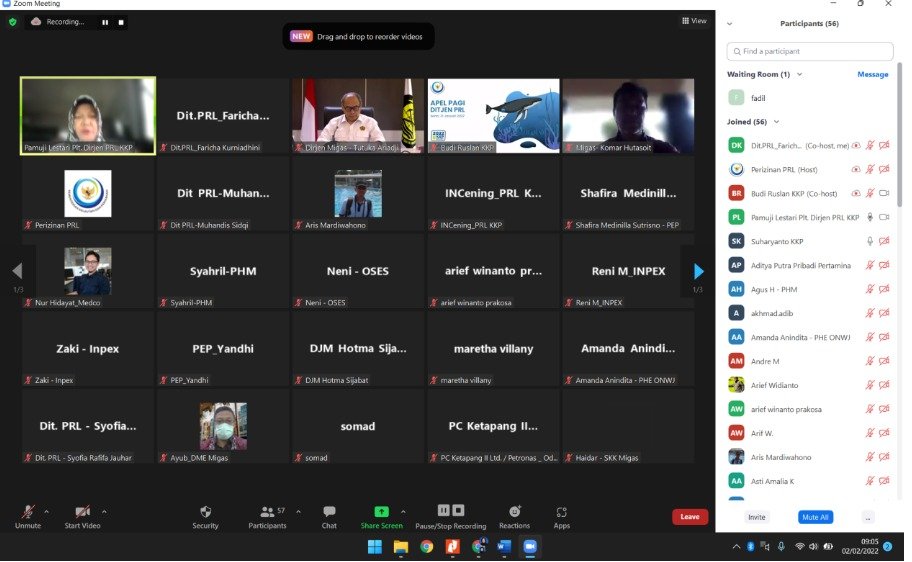Screen dimensions: 912x562
Task: Unmute your microphone
Action: pyautogui.click(x=28, y=512)
